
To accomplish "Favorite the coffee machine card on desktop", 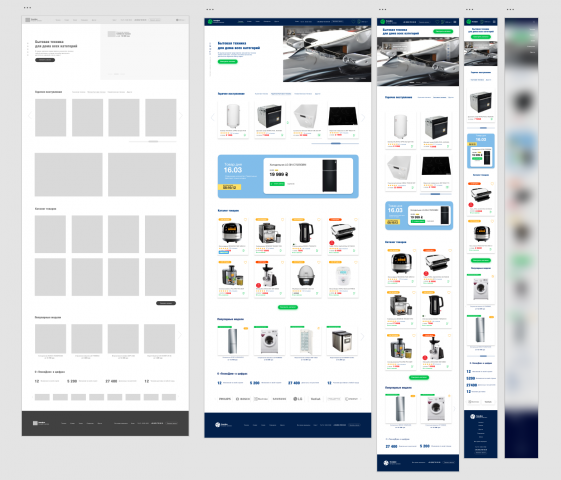I will tap(282, 220).
